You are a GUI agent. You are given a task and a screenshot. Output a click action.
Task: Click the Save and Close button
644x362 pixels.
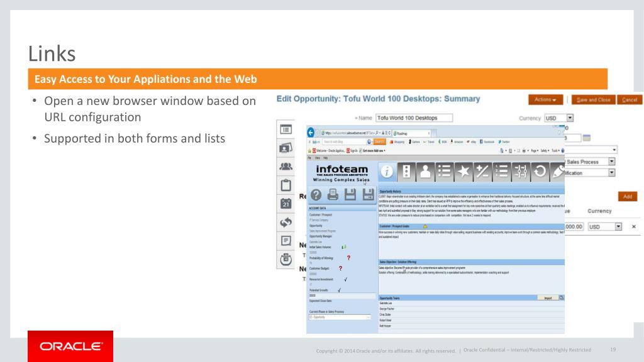point(594,100)
